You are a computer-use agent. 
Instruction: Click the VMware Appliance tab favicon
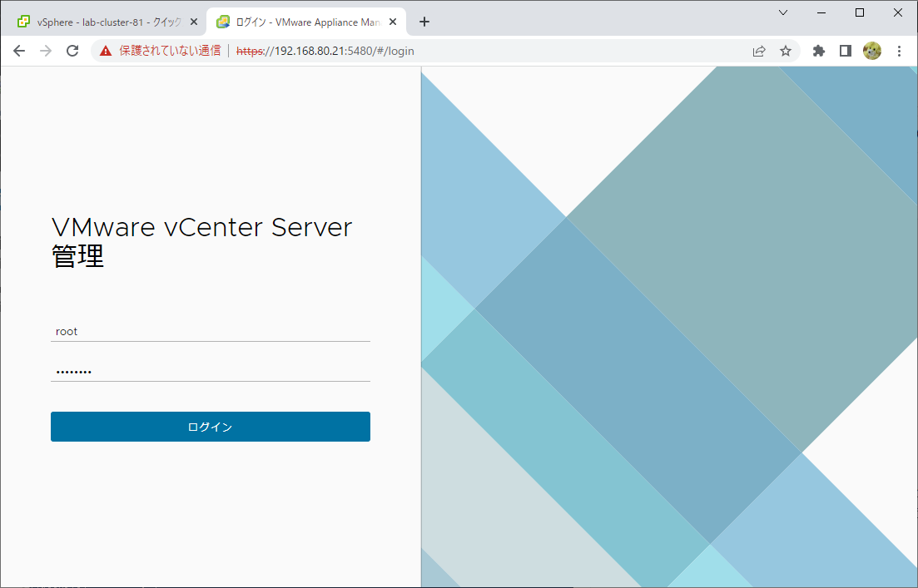point(223,22)
